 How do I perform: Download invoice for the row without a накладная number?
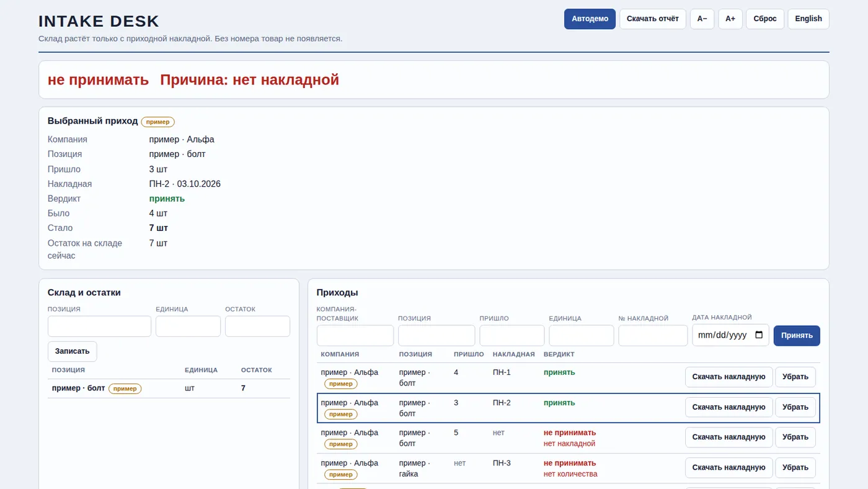(728, 437)
